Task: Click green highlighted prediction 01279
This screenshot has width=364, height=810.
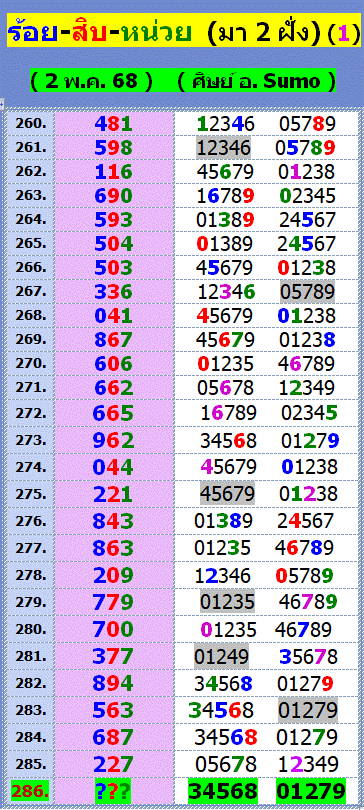Action: click(310, 791)
